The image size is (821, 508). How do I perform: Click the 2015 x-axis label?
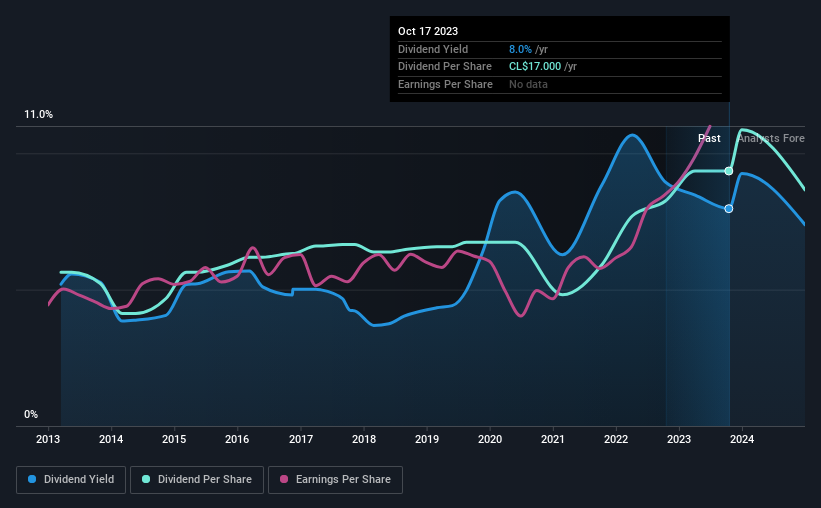tap(174, 439)
